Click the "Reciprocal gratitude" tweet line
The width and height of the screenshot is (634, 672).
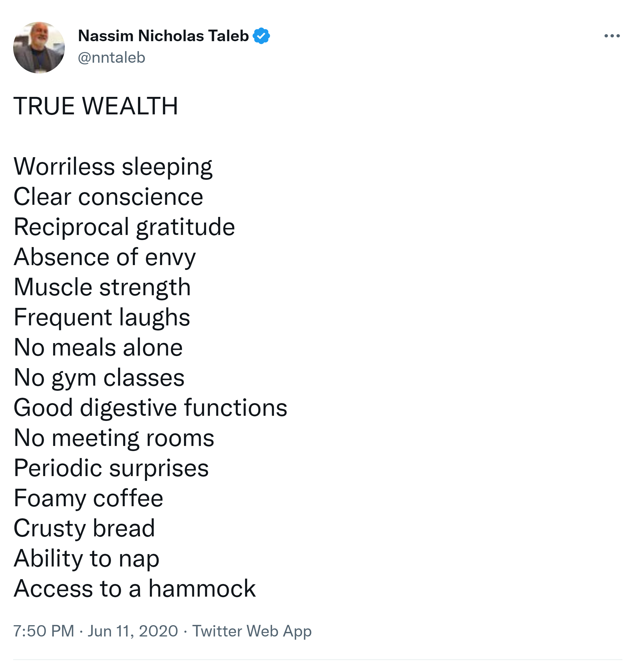[124, 227]
